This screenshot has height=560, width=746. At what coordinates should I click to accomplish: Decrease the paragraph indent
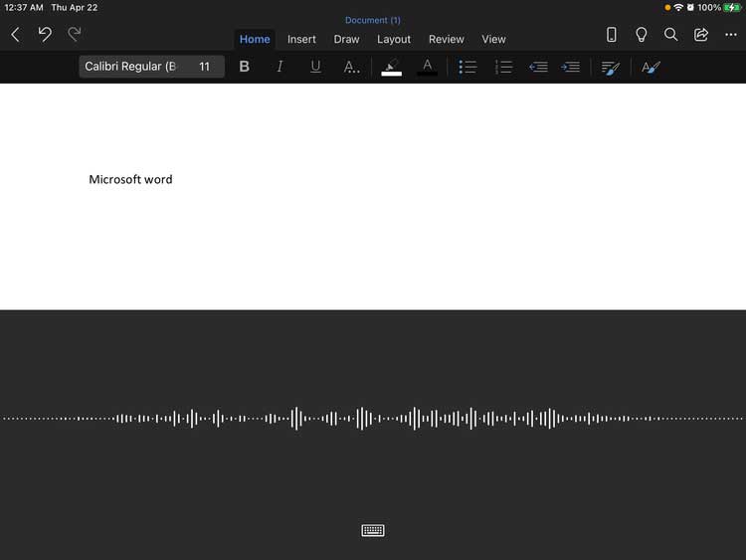tap(538, 67)
